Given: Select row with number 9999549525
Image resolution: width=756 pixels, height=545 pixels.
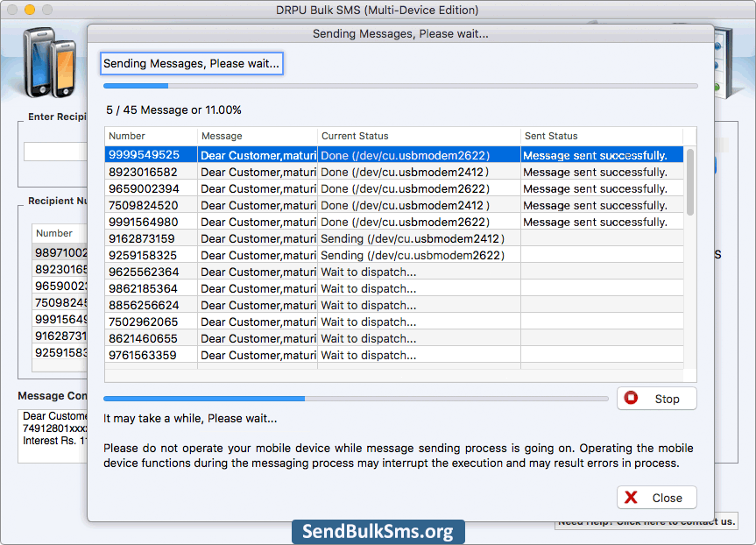Looking at the screenshot, I should 394,155.
